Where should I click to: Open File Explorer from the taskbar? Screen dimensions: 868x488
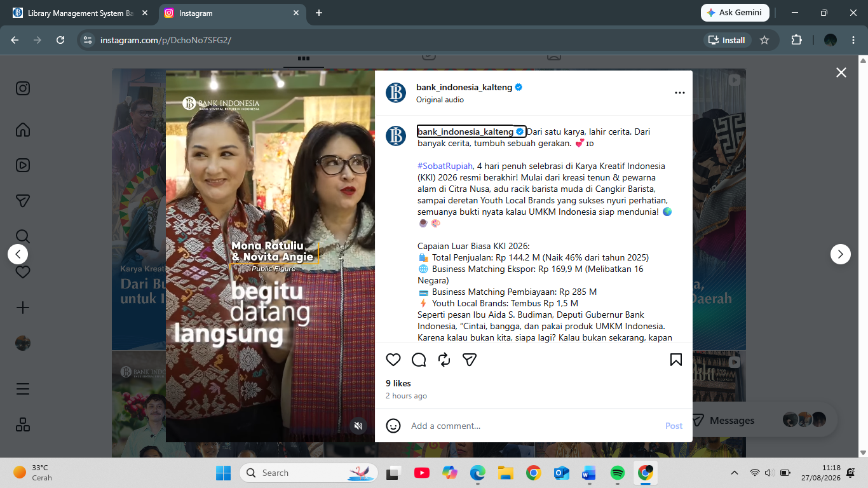coord(505,473)
